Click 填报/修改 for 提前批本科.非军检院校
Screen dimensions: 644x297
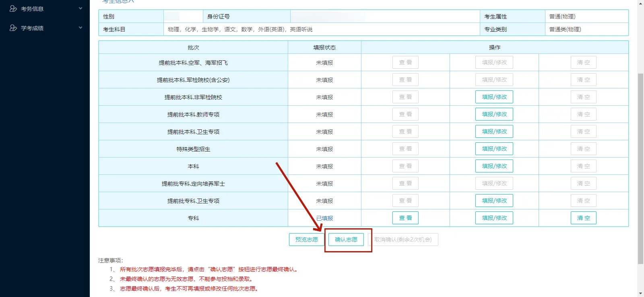[494, 97]
